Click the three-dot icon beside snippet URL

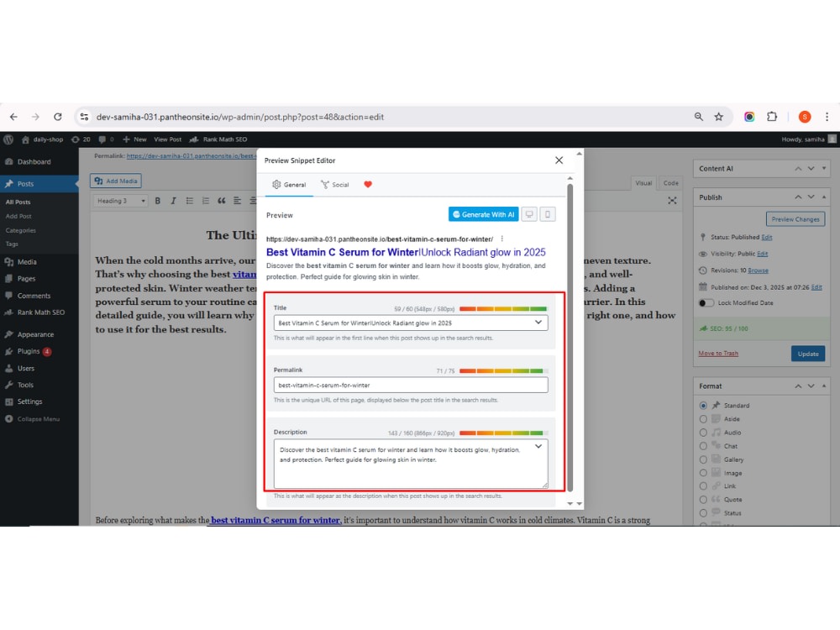(x=502, y=239)
